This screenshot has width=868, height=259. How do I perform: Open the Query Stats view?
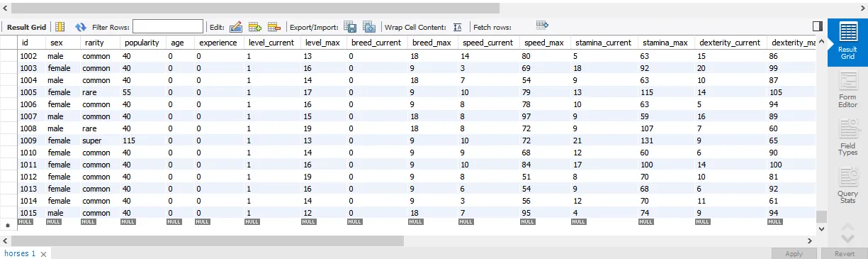tap(847, 184)
